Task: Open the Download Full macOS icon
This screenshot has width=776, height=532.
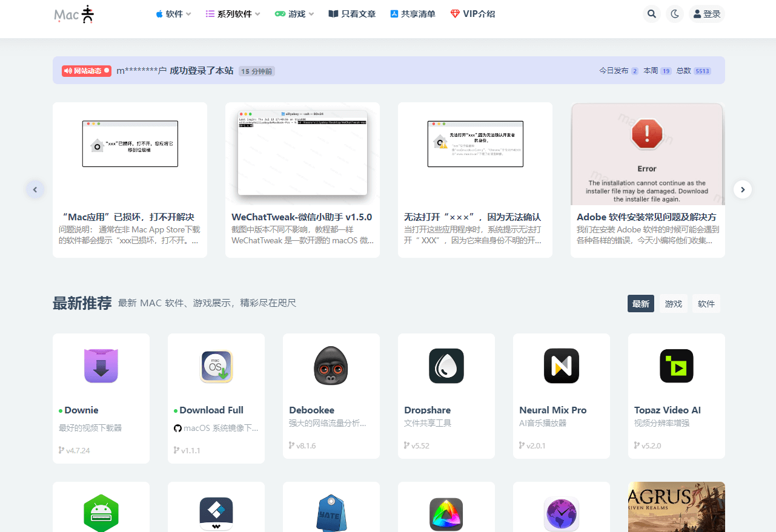Action: pyautogui.click(x=216, y=366)
